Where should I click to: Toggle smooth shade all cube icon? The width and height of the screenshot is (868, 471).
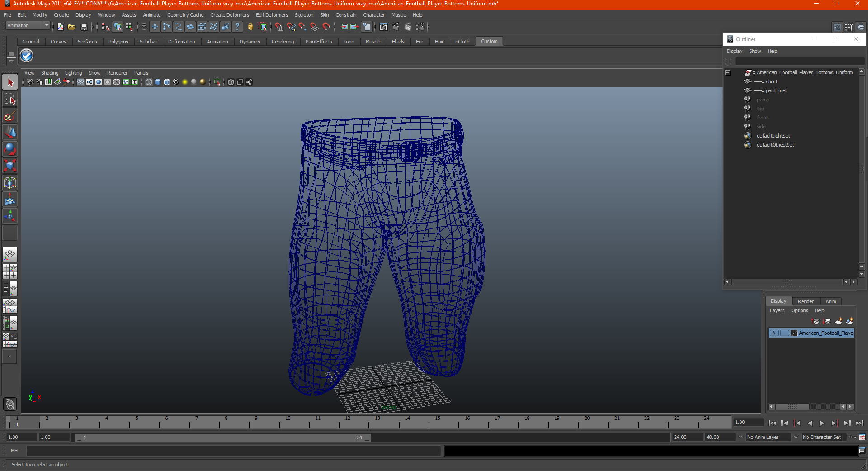[x=158, y=82]
